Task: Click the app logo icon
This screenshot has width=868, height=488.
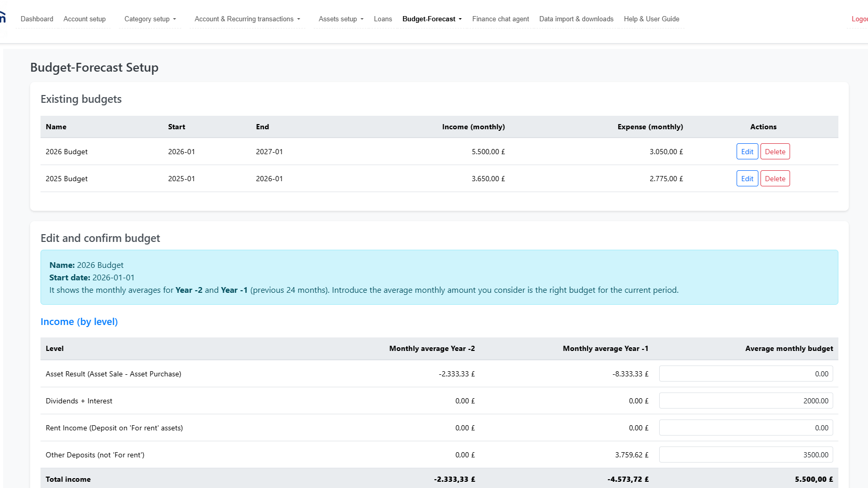Action: pos(3,17)
